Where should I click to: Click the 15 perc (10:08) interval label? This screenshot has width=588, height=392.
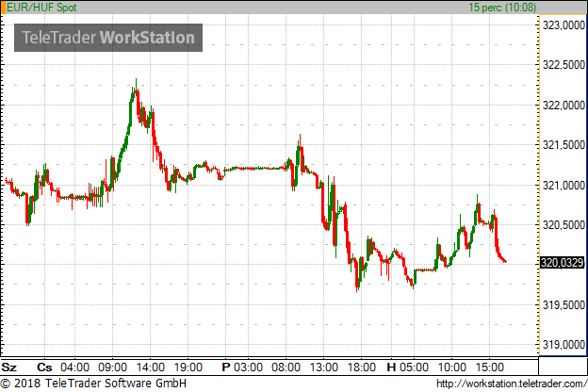click(x=502, y=8)
